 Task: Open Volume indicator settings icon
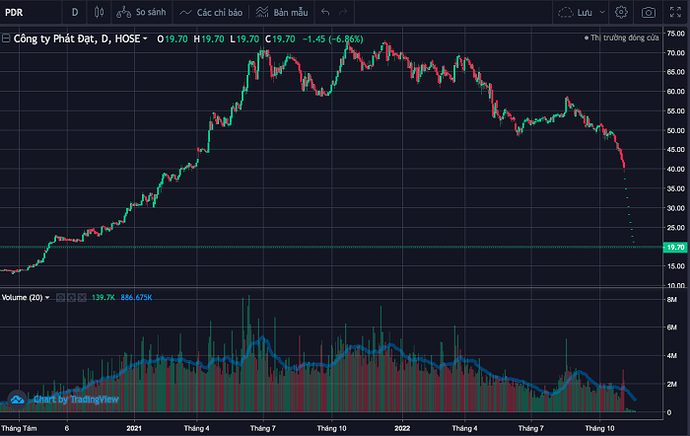pos(71,298)
